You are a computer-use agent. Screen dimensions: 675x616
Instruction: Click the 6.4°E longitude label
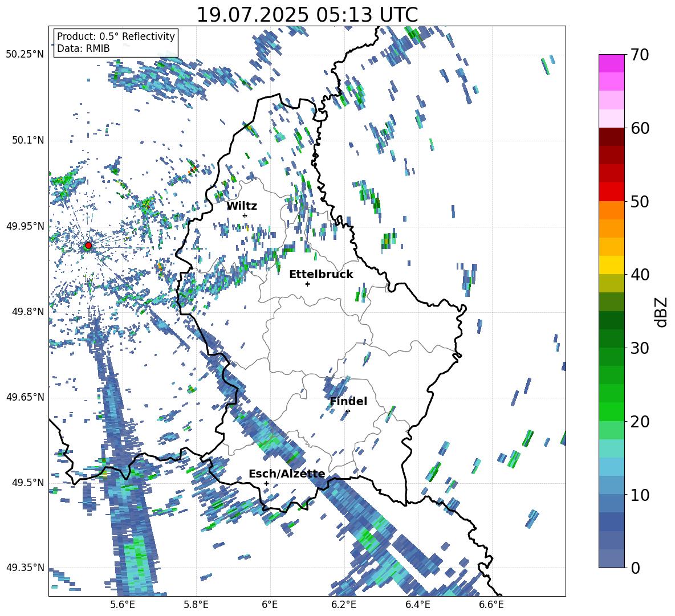(417, 605)
